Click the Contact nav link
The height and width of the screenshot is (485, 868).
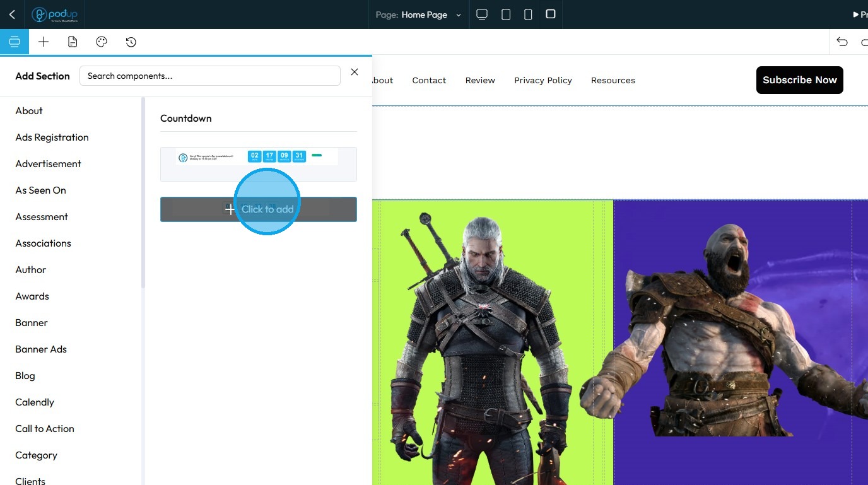(429, 80)
